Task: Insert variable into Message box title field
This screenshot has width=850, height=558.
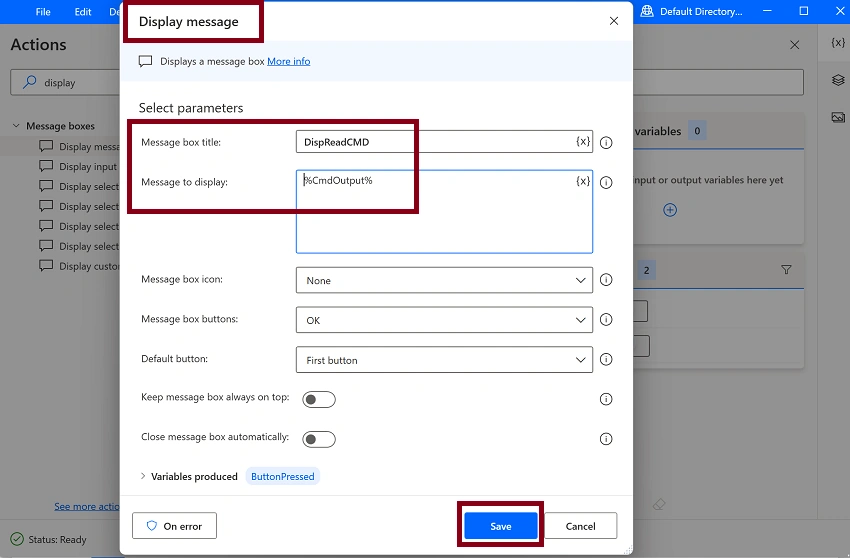Action: tap(583, 142)
